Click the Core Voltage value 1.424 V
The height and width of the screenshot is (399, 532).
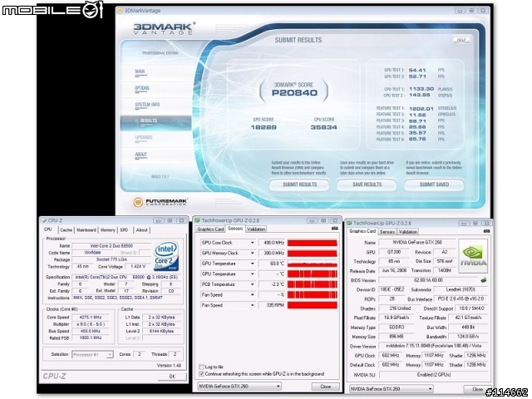click(137, 267)
